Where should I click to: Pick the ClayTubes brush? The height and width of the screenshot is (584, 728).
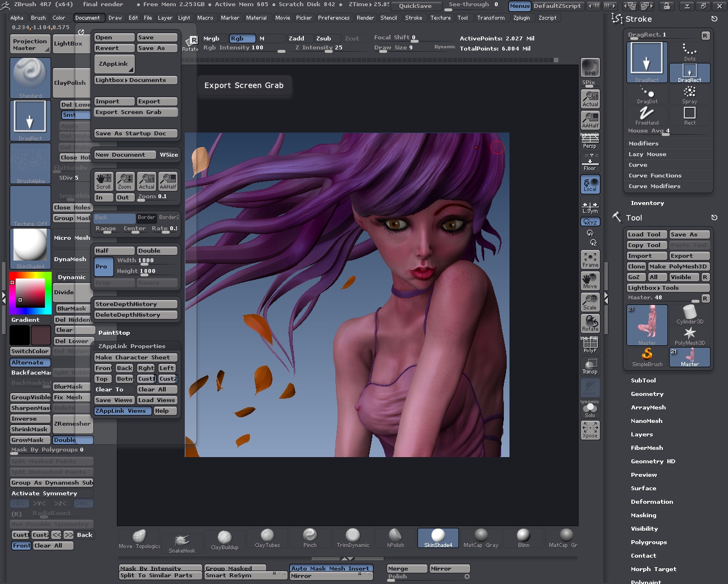[267, 538]
